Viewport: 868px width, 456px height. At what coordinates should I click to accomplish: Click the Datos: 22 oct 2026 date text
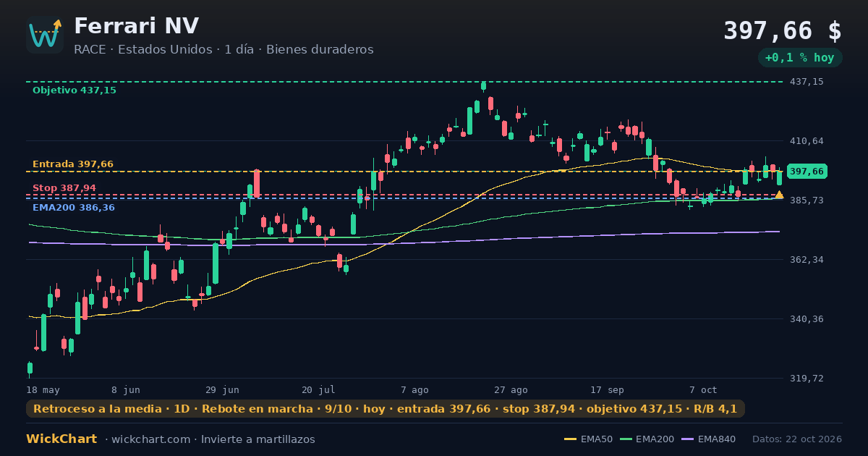[797, 439]
